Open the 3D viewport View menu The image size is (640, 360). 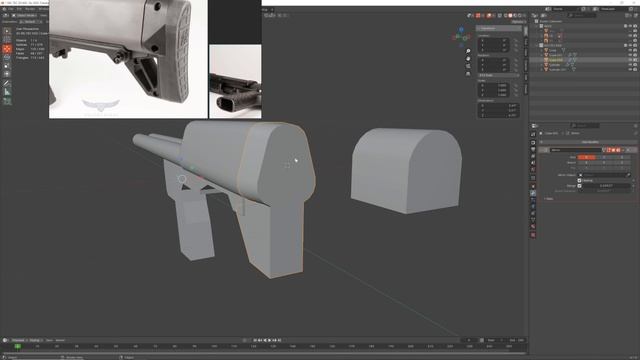(x=43, y=15)
